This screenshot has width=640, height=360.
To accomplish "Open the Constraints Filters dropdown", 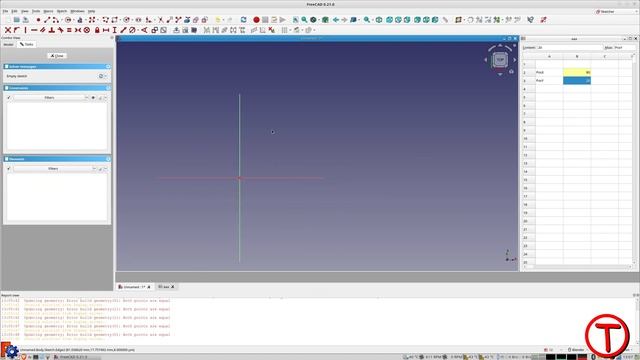I will point(51,98).
